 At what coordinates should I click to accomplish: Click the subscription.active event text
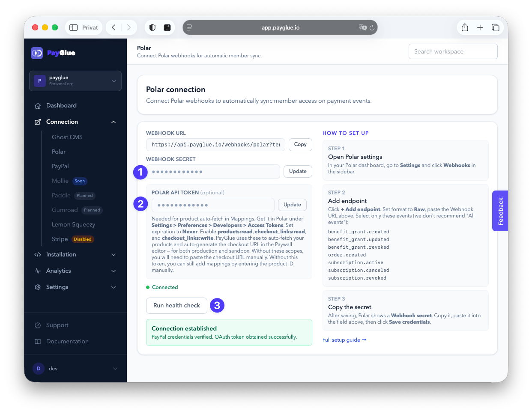tap(356, 263)
